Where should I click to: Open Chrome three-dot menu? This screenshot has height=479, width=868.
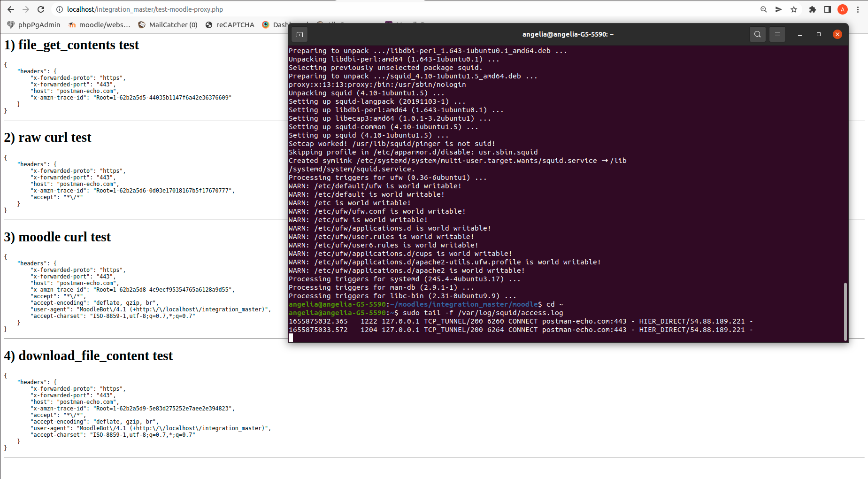(858, 9)
